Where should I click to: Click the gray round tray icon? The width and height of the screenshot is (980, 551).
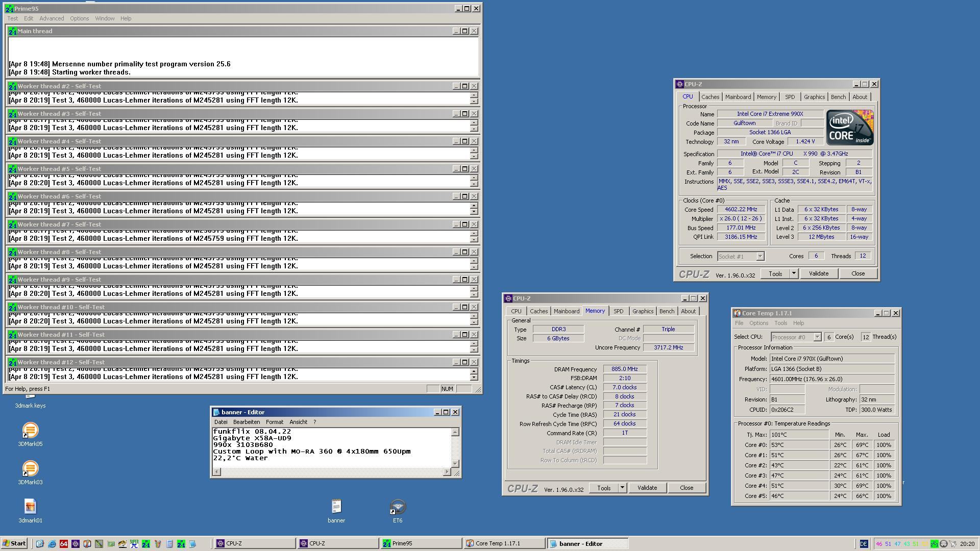pyautogui.click(x=944, y=544)
